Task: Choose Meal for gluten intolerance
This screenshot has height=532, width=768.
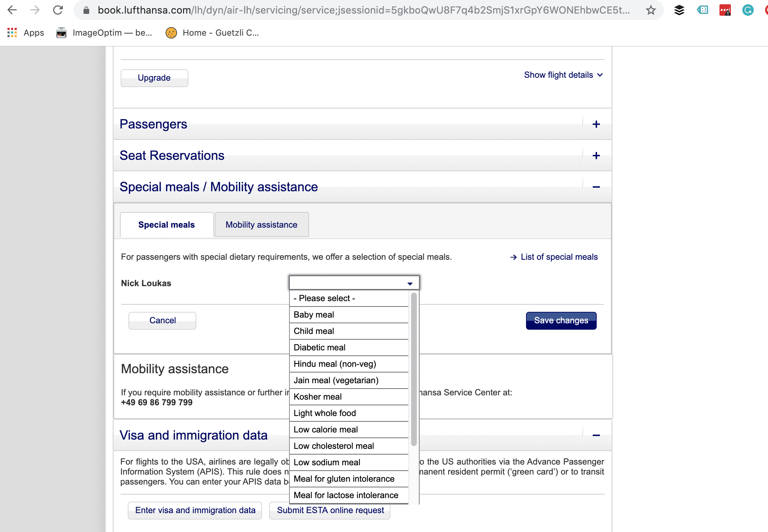Action: point(349,479)
